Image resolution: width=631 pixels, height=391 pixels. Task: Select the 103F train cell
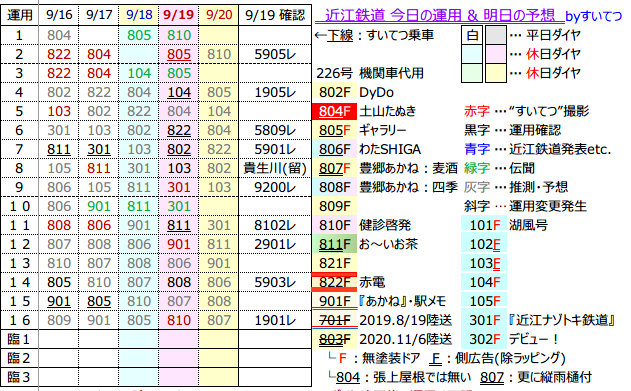484,263
